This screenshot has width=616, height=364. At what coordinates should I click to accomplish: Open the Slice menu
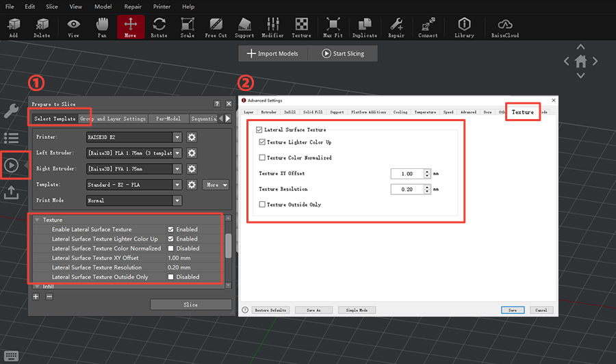52,7
